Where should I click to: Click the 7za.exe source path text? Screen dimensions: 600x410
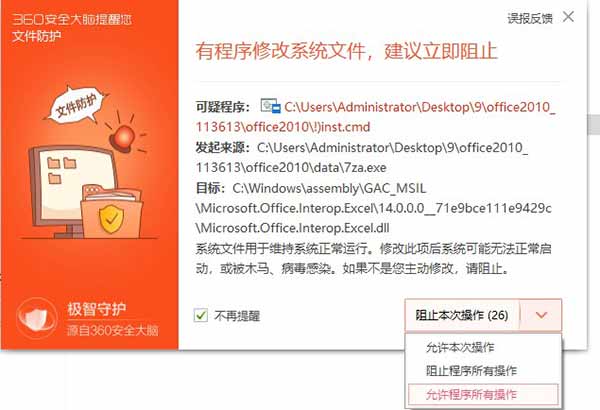pyautogui.click(x=362, y=157)
